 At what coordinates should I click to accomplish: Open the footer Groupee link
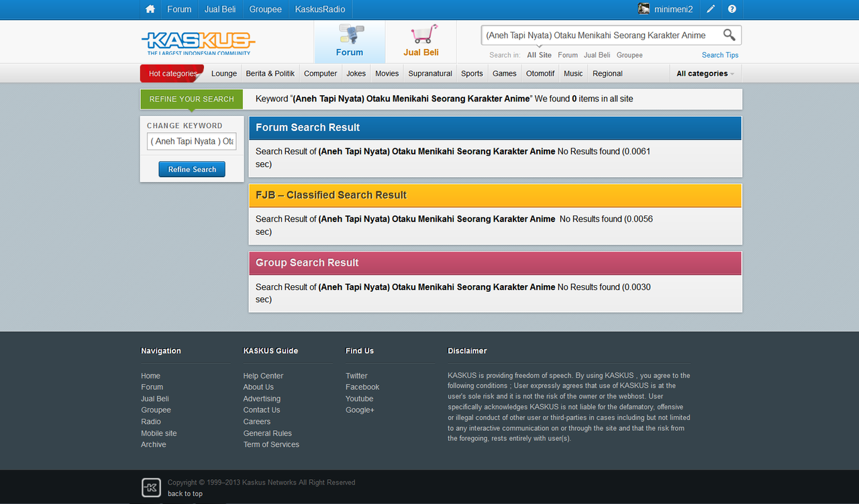(x=156, y=410)
